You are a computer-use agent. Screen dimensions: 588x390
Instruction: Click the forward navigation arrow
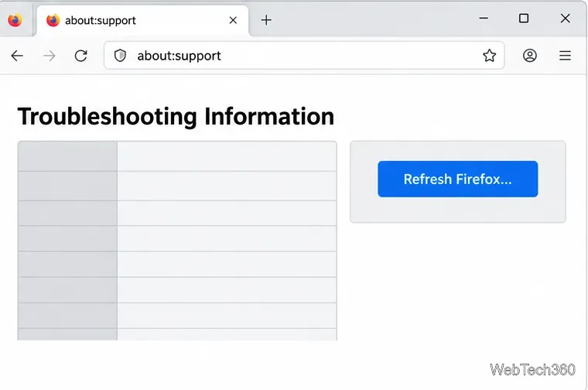coord(49,56)
